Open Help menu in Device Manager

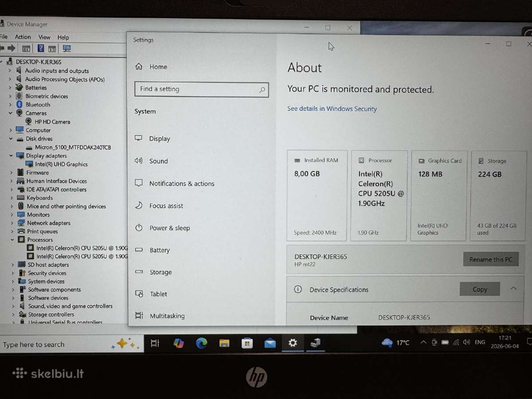coord(63,37)
